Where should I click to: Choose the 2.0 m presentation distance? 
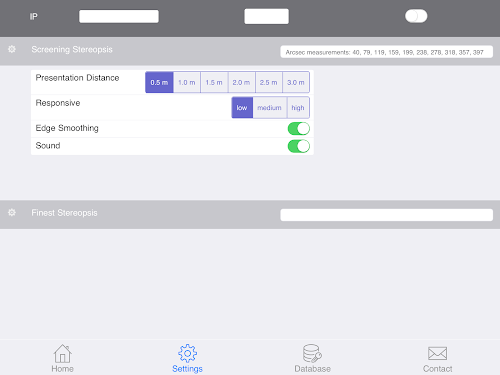(x=241, y=82)
